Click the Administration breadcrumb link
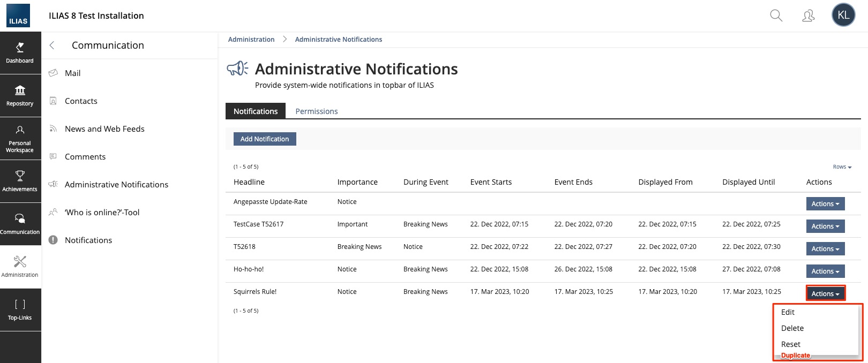The image size is (868, 363). [x=251, y=40]
